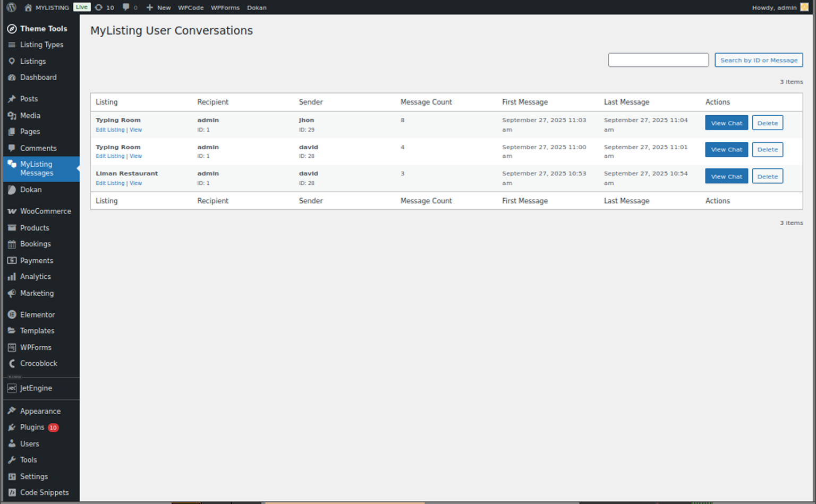816x504 pixels.
Task: Click the Crocoblock icon in sidebar
Action: click(x=12, y=364)
